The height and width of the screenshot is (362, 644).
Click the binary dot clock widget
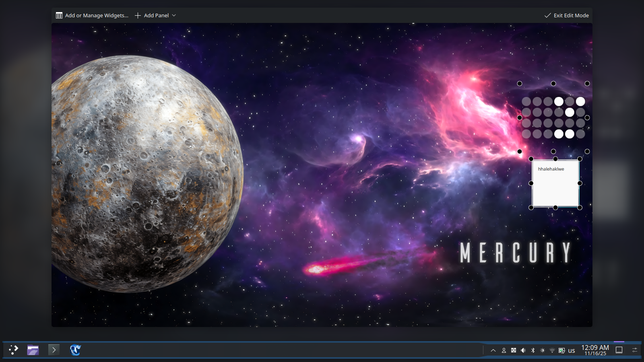(x=553, y=117)
